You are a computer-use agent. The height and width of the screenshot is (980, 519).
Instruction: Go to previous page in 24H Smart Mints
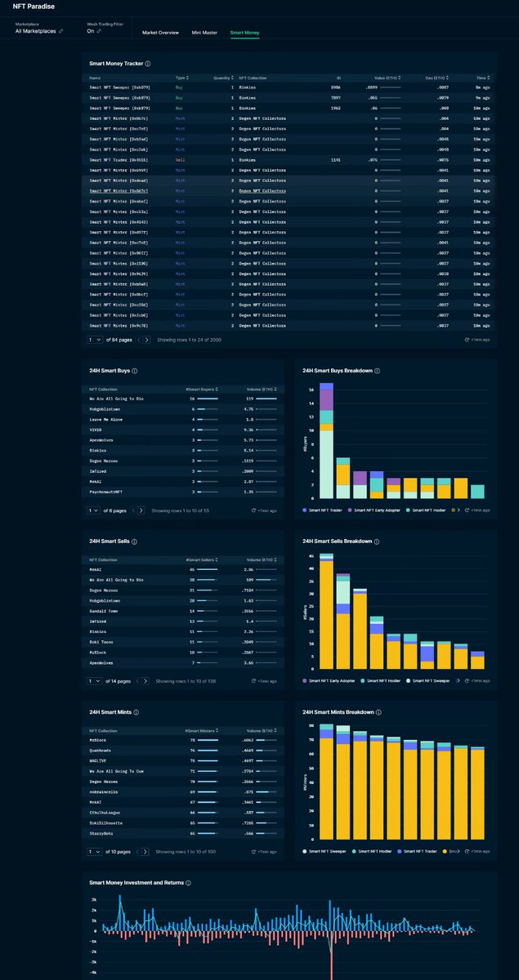pos(136,852)
